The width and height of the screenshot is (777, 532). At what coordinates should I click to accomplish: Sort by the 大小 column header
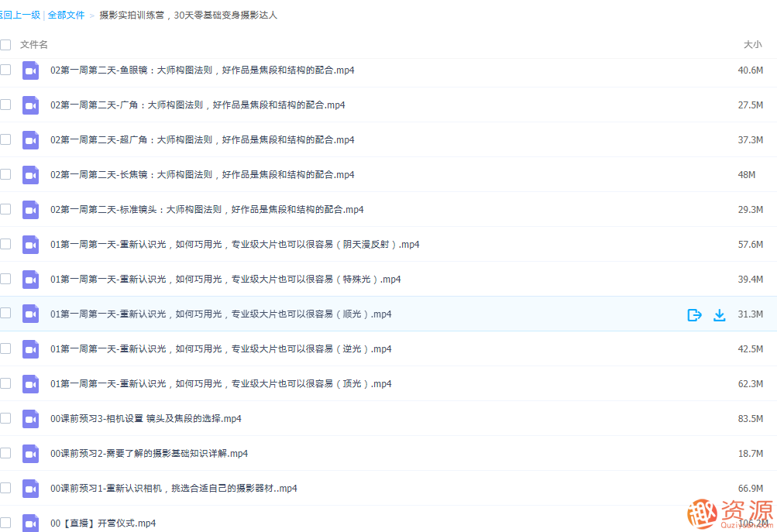coord(752,45)
